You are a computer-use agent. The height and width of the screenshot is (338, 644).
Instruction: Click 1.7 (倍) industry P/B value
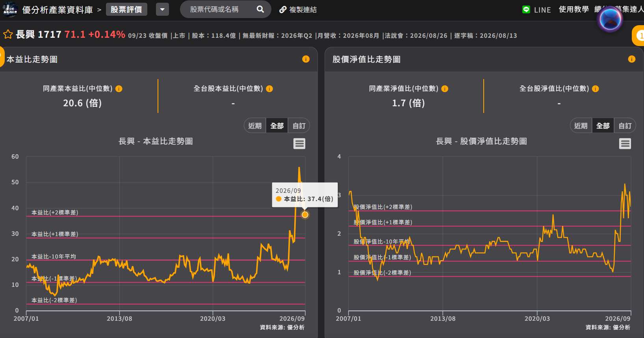[408, 103]
